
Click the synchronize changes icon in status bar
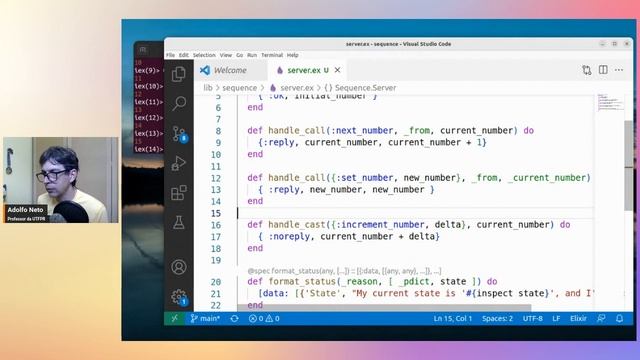(234, 318)
